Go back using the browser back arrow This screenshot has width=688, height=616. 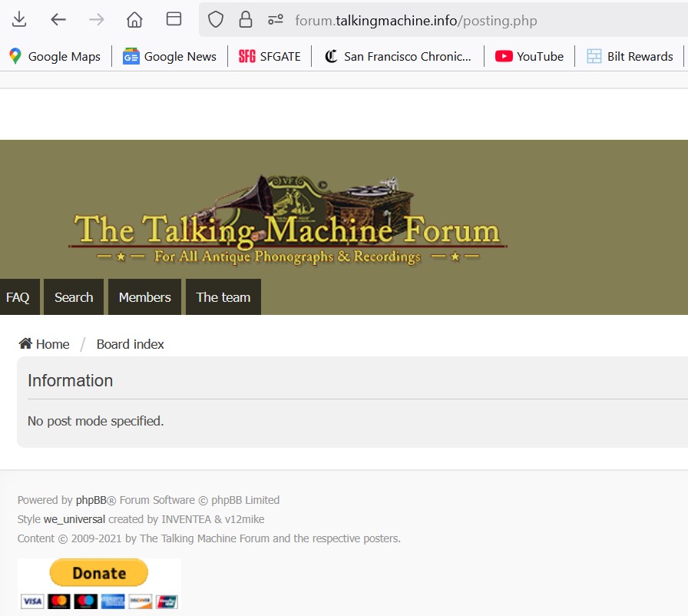[58, 20]
